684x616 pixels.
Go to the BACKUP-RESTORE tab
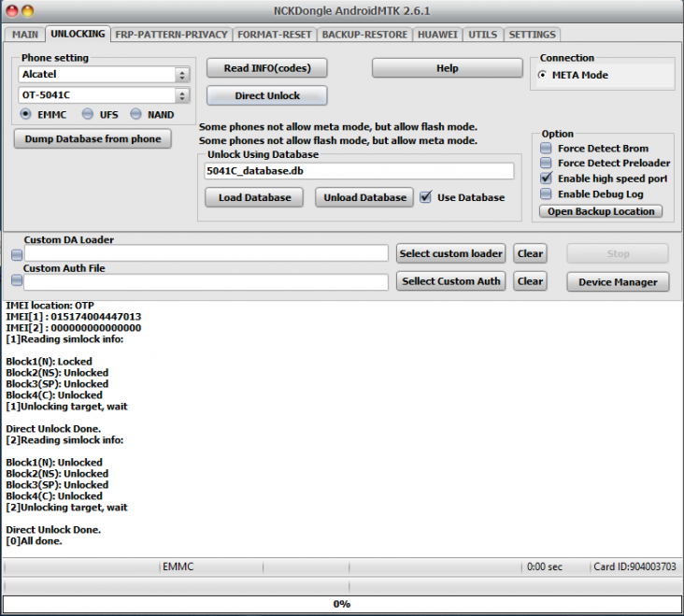364,35
